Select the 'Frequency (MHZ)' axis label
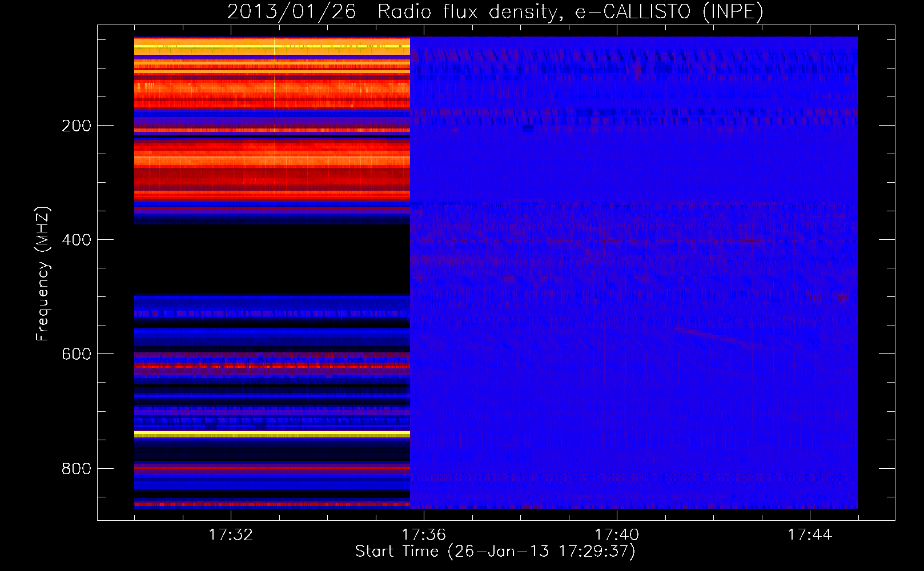This screenshot has height=571, width=924. [43, 274]
